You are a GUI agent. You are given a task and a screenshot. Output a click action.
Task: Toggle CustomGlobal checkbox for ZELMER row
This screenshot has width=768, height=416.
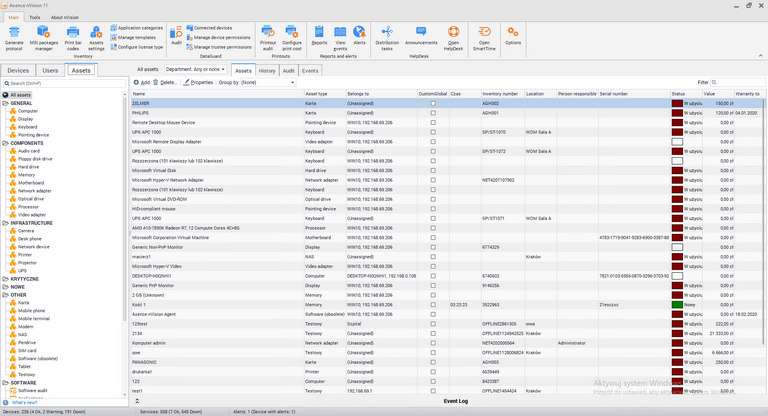click(x=433, y=104)
